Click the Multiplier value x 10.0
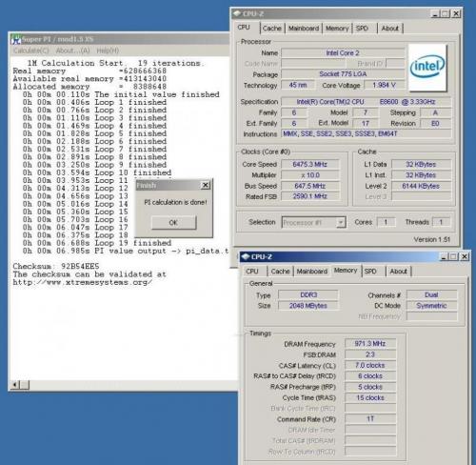The image size is (476, 465). tap(310, 175)
